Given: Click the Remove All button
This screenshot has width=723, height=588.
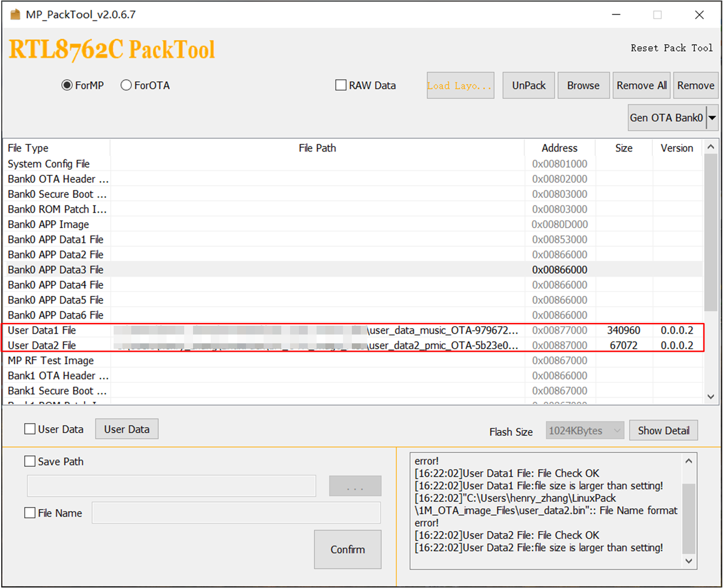Looking at the screenshot, I should (641, 85).
